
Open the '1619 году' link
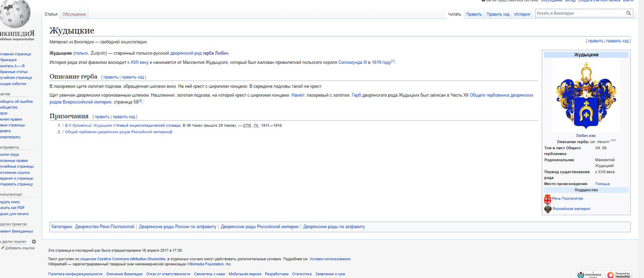pyautogui.click(x=381, y=62)
